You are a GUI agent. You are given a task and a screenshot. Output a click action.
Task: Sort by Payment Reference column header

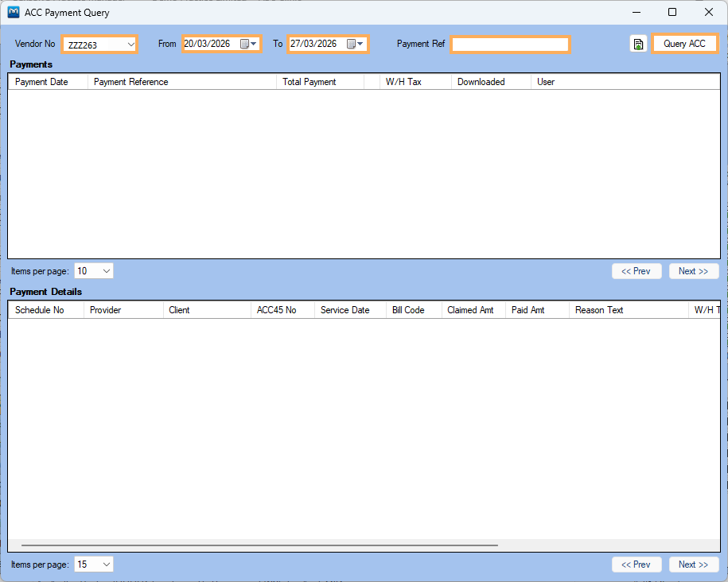[182, 82]
